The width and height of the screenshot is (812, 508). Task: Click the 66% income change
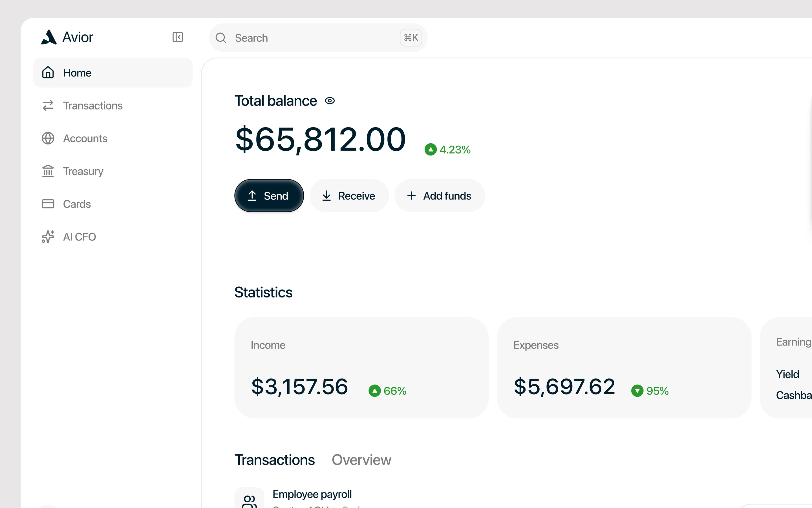tap(395, 391)
